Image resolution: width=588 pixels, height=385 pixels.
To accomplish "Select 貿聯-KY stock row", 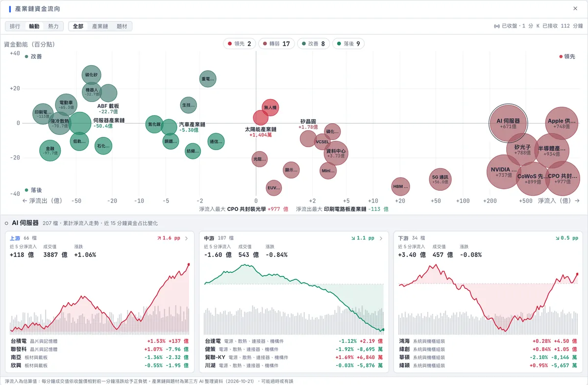I will [x=294, y=358].
